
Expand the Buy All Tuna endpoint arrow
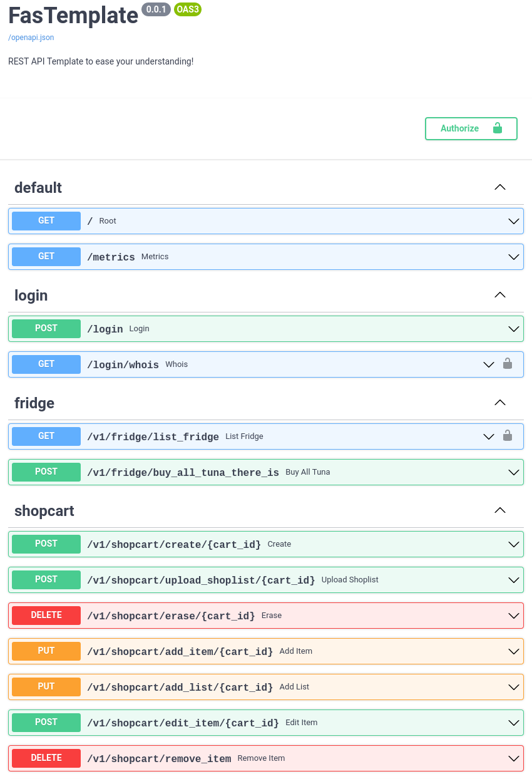514,472
